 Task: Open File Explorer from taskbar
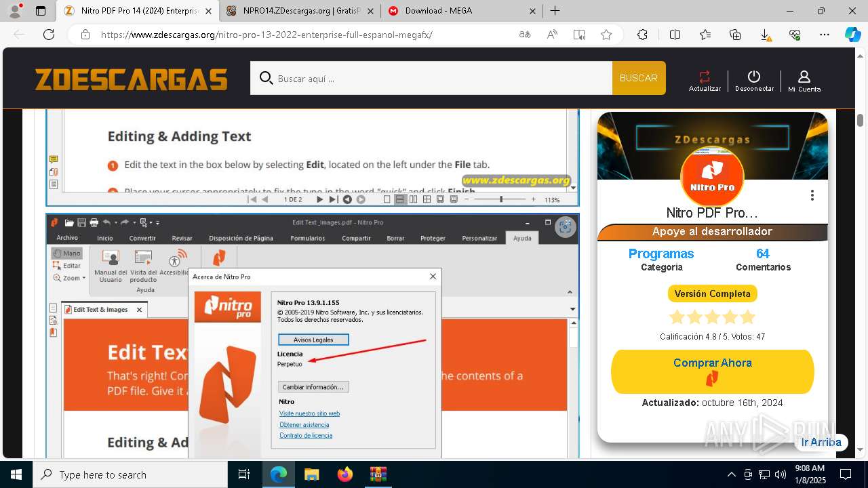(311, 474)
